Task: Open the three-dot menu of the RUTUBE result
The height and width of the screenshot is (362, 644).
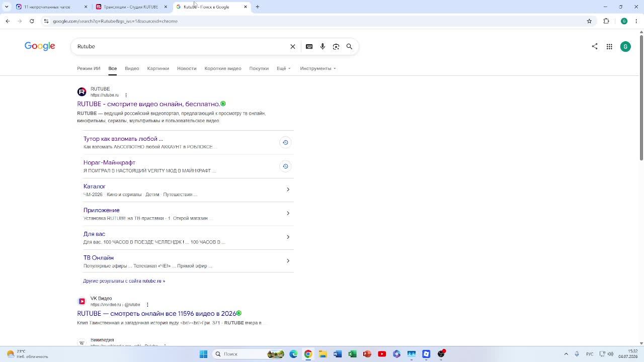Action: (x=126, y=95)
